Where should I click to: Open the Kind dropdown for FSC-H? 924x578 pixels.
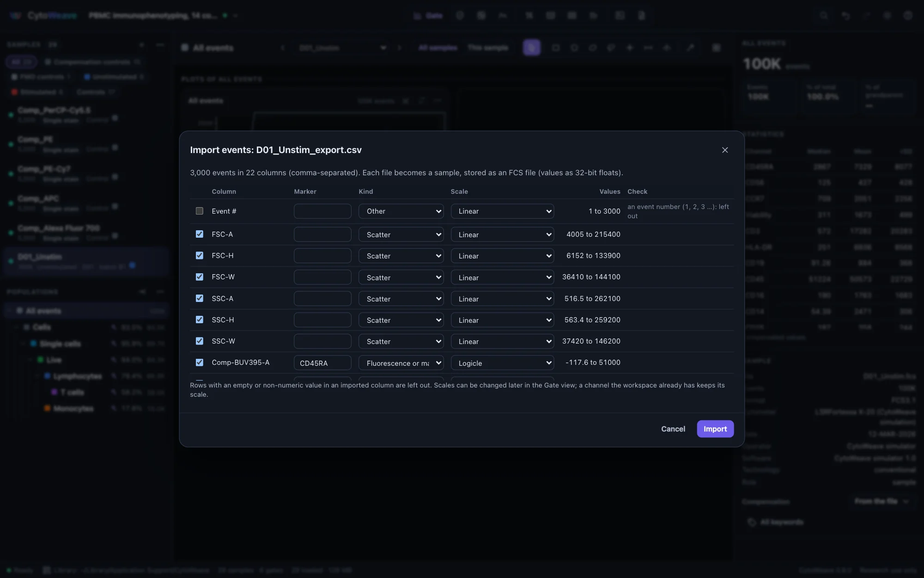pos(401,256)
